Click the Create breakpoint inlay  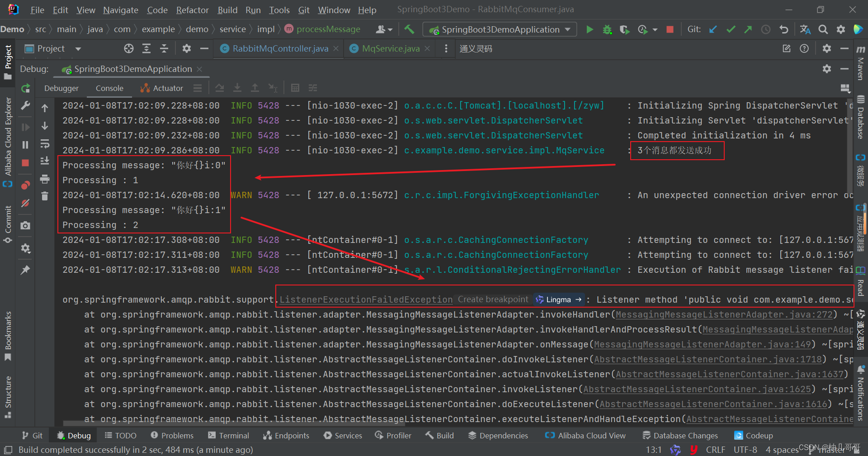[493, 299]
